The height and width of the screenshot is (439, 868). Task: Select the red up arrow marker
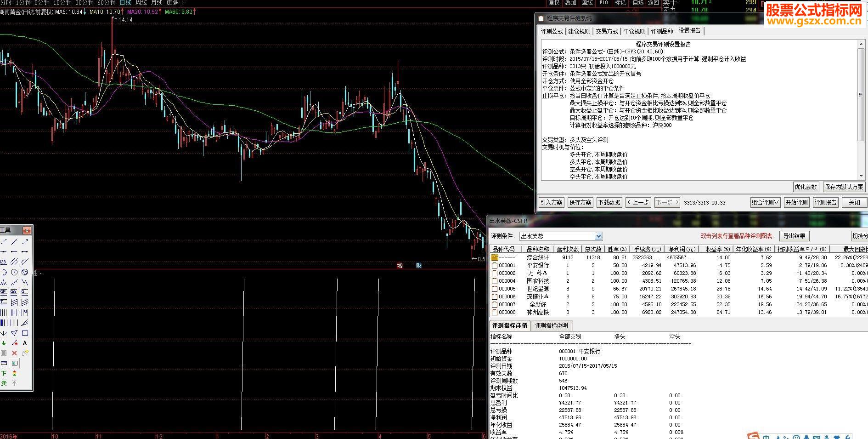pos(14,343)
